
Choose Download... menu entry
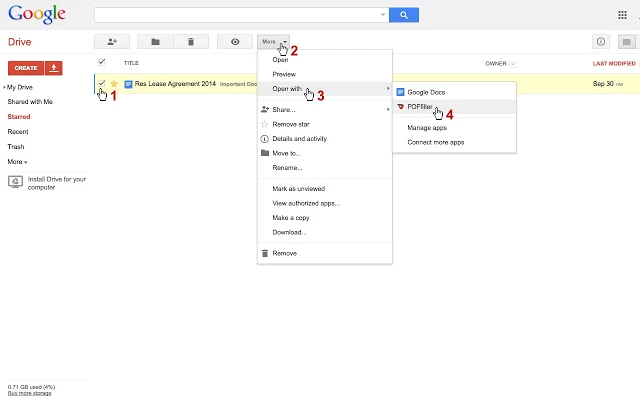click(325, 232)
